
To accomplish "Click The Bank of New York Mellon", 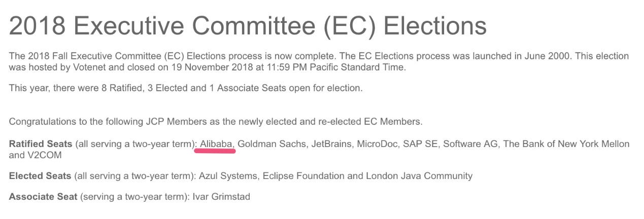I will coord(566,144).
